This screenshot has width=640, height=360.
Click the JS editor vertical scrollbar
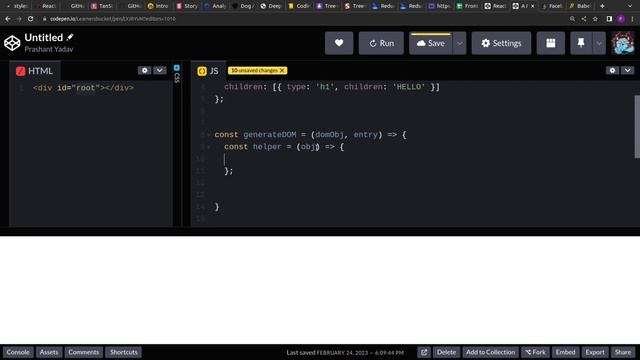point(637,127)
